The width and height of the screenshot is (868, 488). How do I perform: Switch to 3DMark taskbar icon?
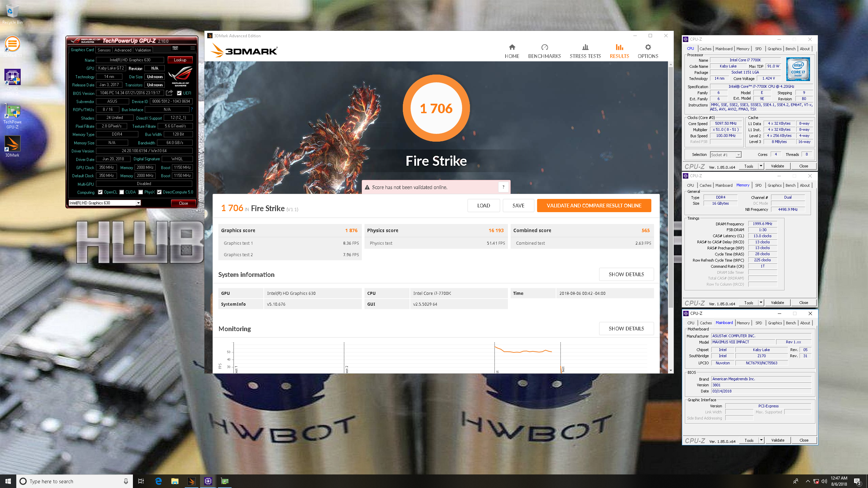point(191,481)
